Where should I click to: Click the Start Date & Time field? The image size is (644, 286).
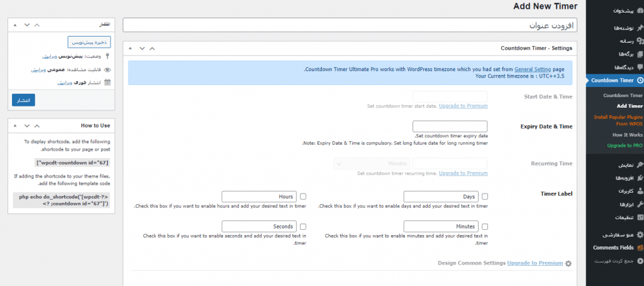click(x=450, y=97)
